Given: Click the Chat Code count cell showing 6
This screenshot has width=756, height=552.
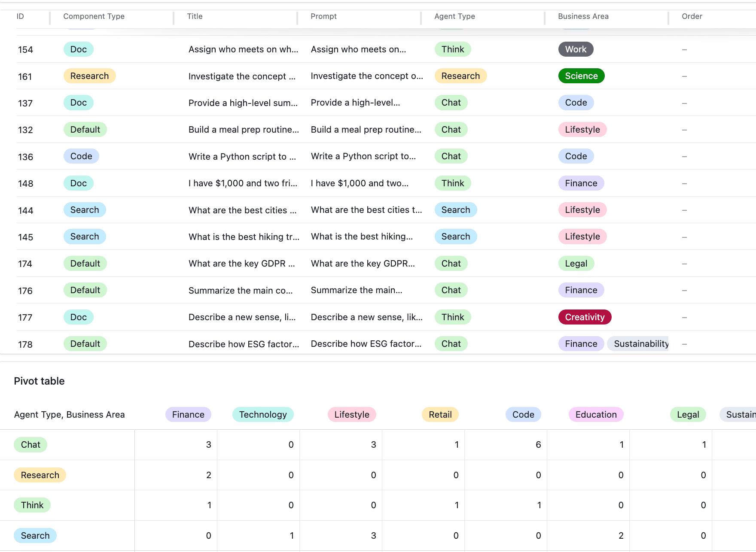Looking at the screenshot, I should tap(506, 445).
